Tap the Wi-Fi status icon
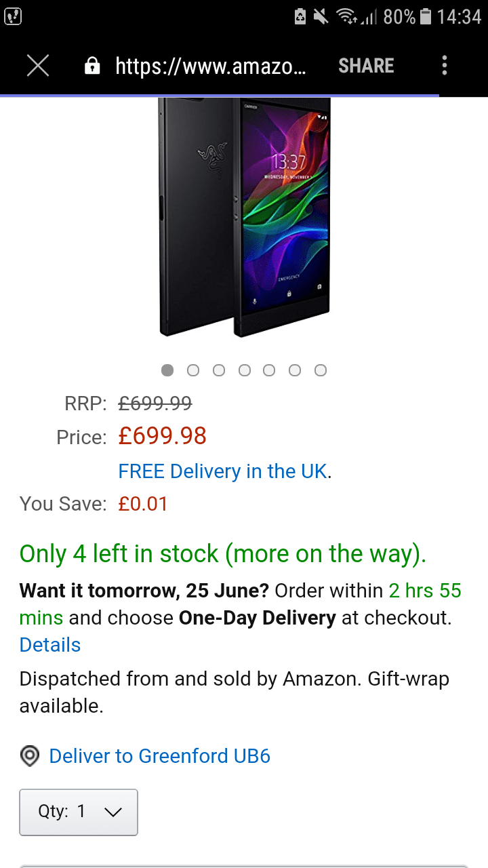The image size is (488, 868). (346, 17)
